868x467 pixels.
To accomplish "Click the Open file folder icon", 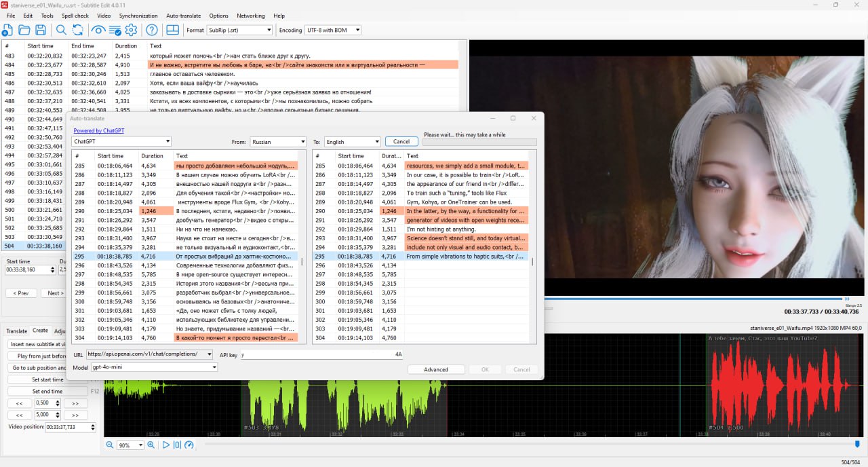I will pos(24,30).
